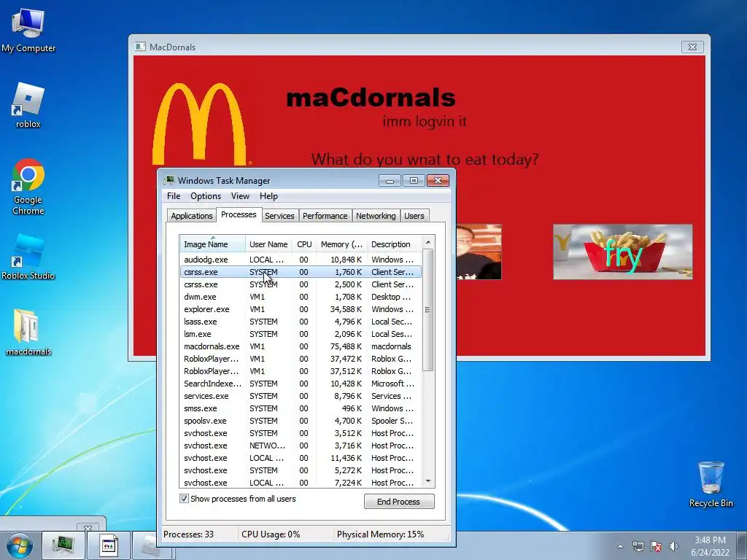Image resolution: width=747 pixels, height=560 pixels.
Task: Open the Recycle Bin icon
Action: pyautogui.click(x=711, y=484)
